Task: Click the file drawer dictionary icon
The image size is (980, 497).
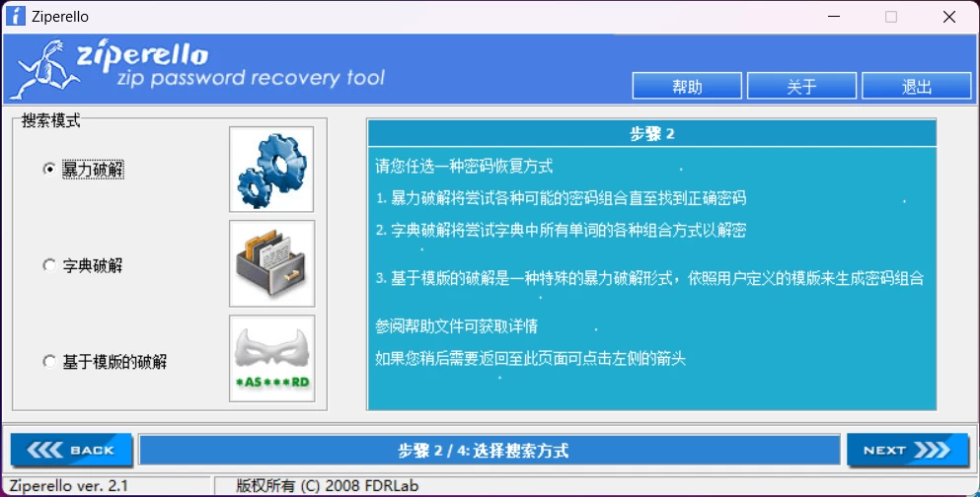Action: click(x=271, y=263)
